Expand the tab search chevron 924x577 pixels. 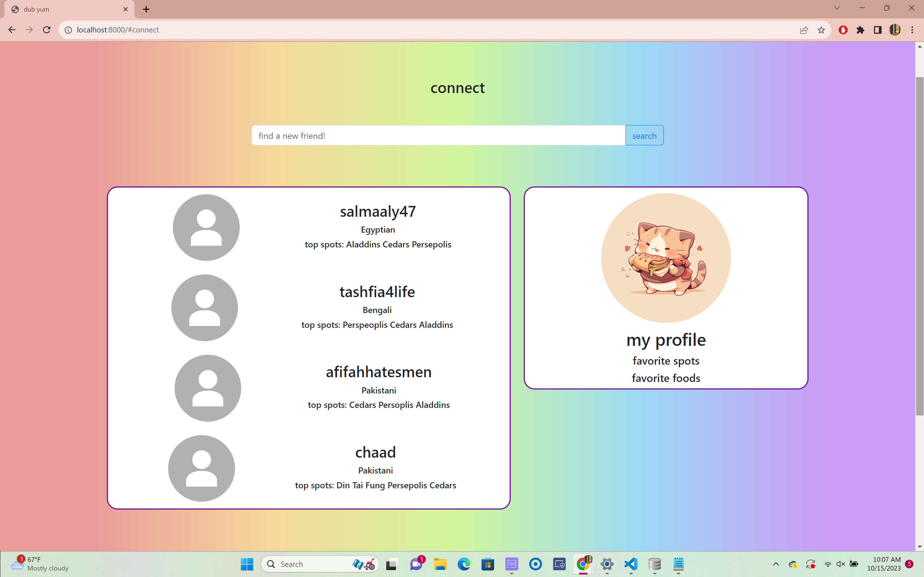coord(837,8)
